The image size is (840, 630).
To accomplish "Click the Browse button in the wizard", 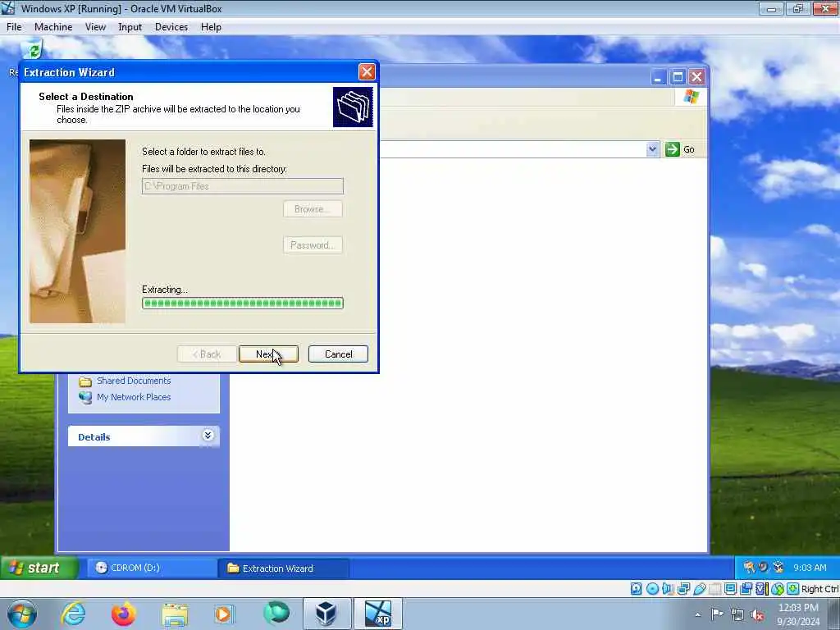I will click(x=313, y=209).
